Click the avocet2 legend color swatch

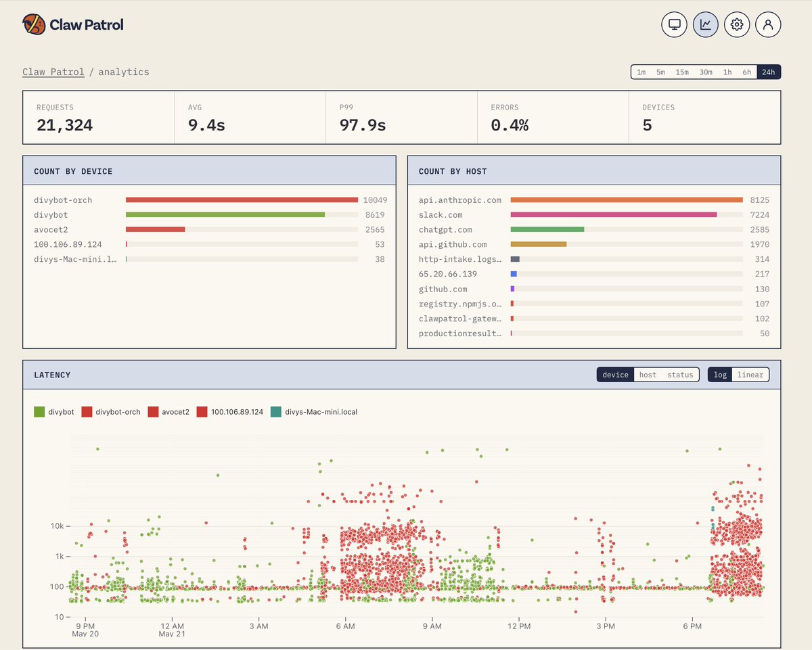pyautogui.click(x=153, y=411)
